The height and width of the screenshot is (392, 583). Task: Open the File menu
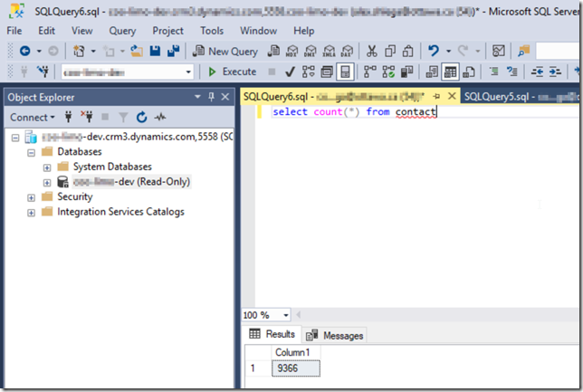[14, 31]
